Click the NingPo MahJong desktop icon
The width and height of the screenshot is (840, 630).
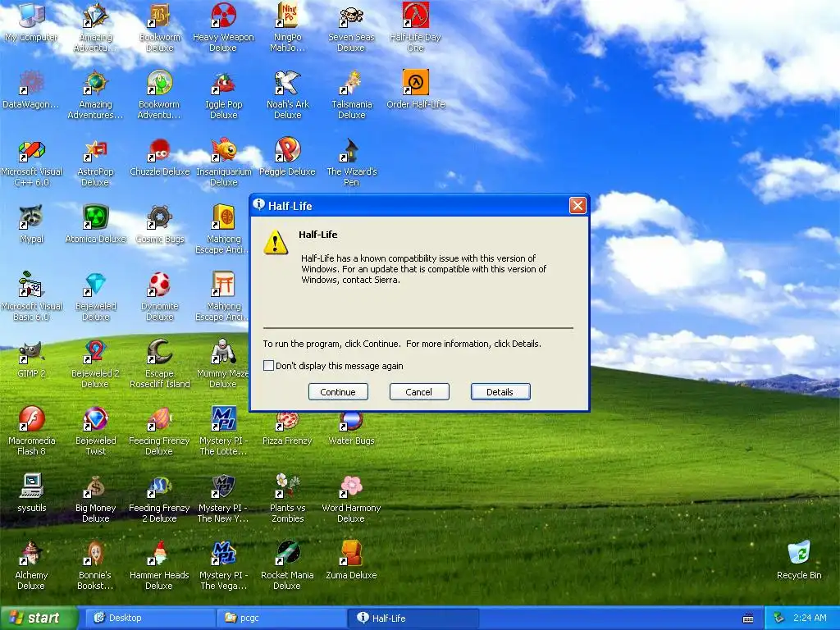pyautogui.click(x=287, y=27)
